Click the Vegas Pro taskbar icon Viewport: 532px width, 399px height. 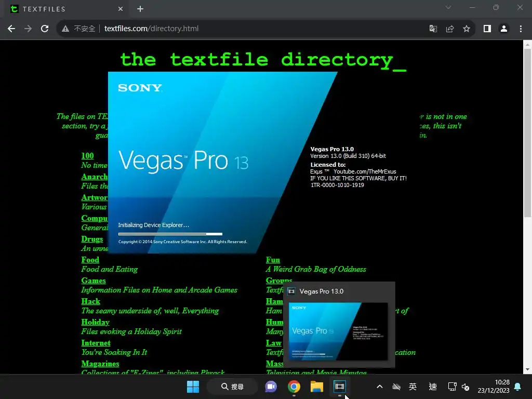pyautogui.click(x=339, y=387)
